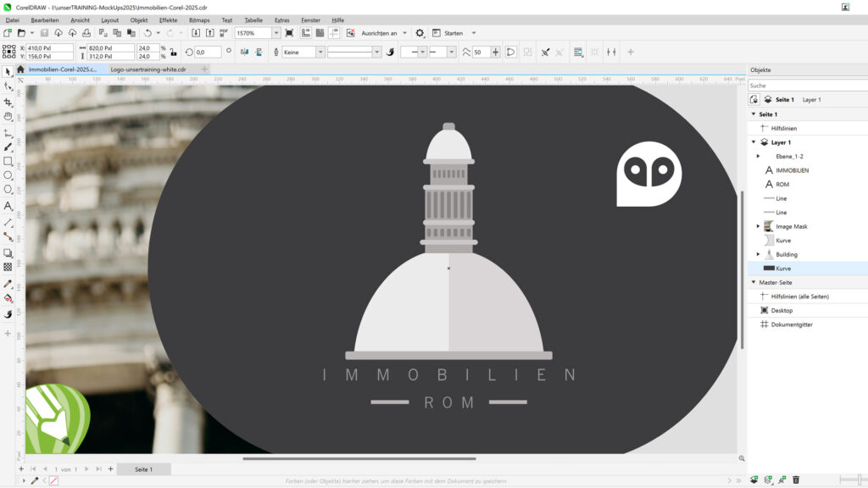The image size is (868, 488).
Task: Open the Ausrichten an dropdown
Action: 404,33
